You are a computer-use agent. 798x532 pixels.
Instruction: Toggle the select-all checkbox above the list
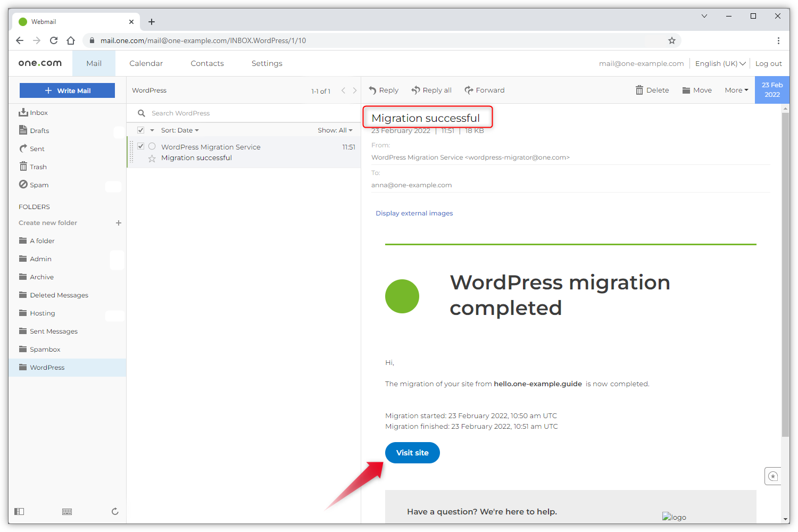coord(140,129)
